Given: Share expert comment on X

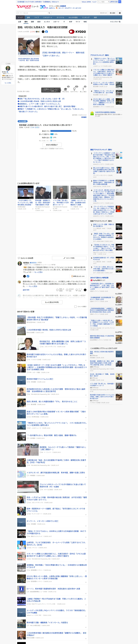Looking at the screenshot, I should [24, 276].
